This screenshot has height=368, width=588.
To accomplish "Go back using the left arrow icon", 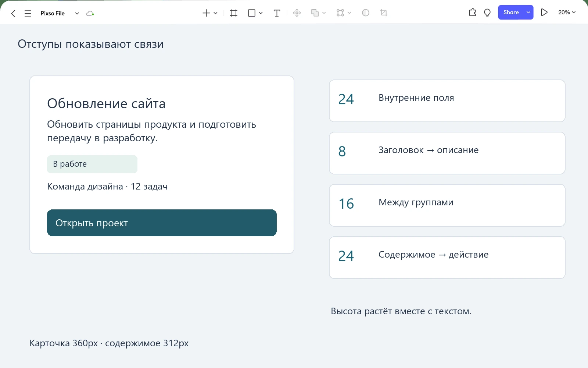I will pos(13,14).
